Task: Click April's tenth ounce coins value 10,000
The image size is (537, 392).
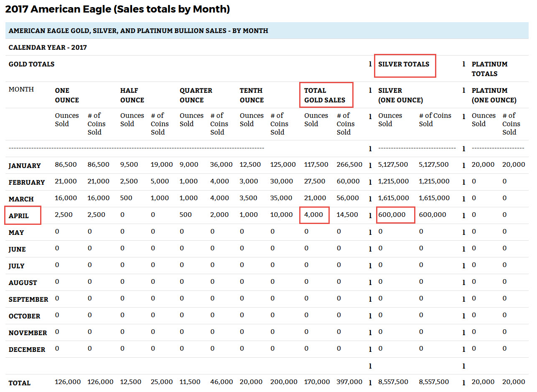Action: pos(282,215)
